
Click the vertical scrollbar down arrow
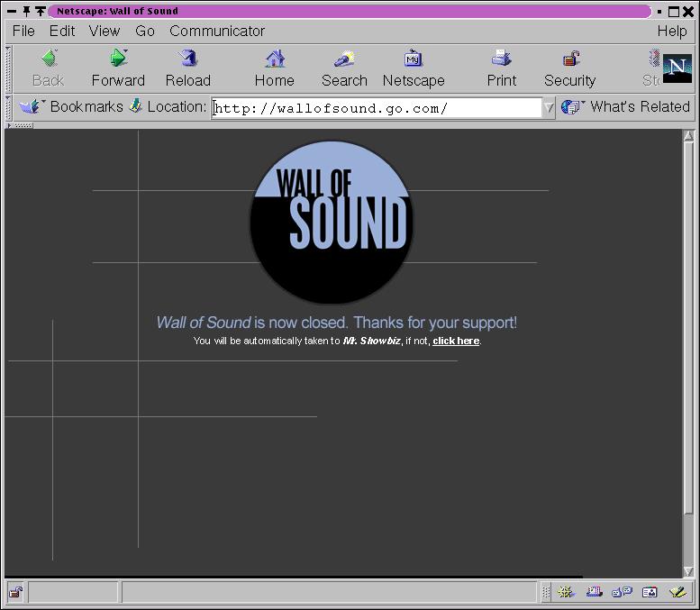point(689,571)
